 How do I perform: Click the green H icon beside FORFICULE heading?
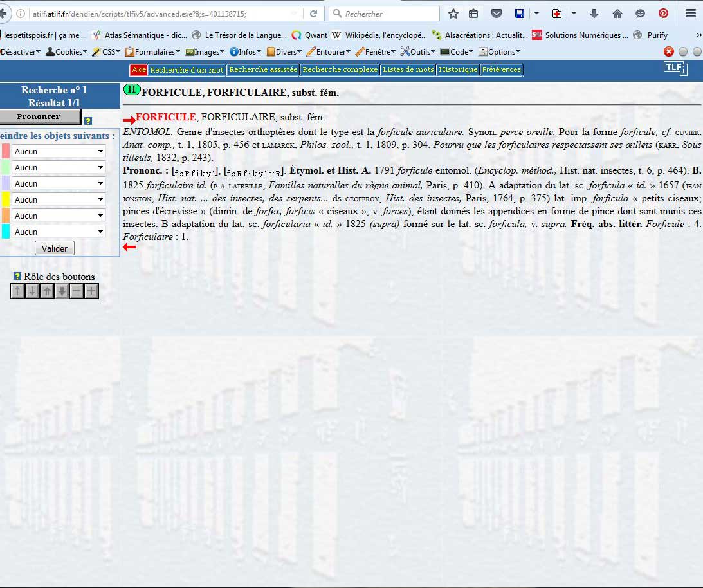pos(132,90)
